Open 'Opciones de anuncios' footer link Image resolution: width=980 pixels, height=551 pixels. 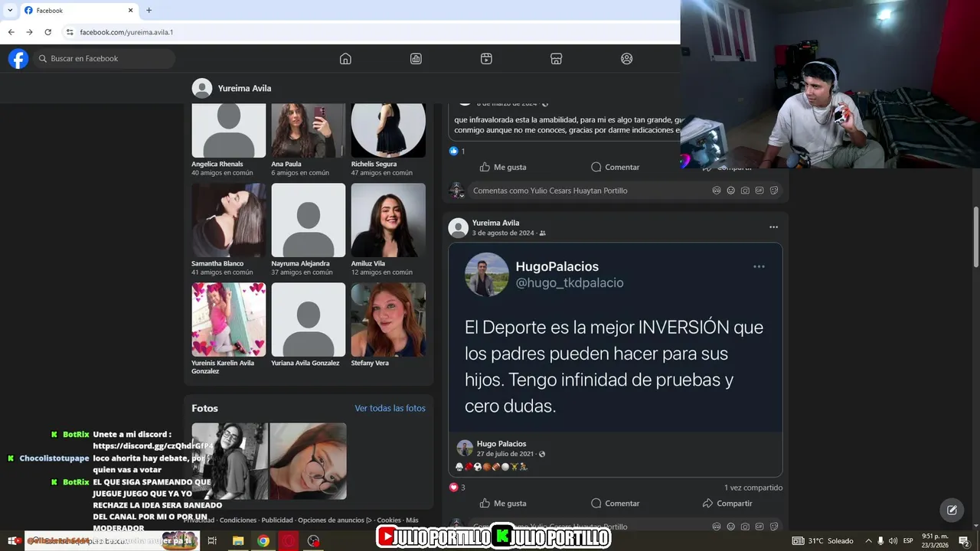coord(335,520)
